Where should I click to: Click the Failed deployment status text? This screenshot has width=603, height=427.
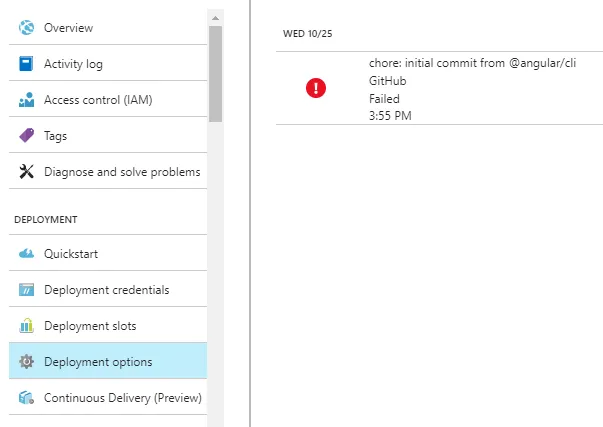[384, 99]
